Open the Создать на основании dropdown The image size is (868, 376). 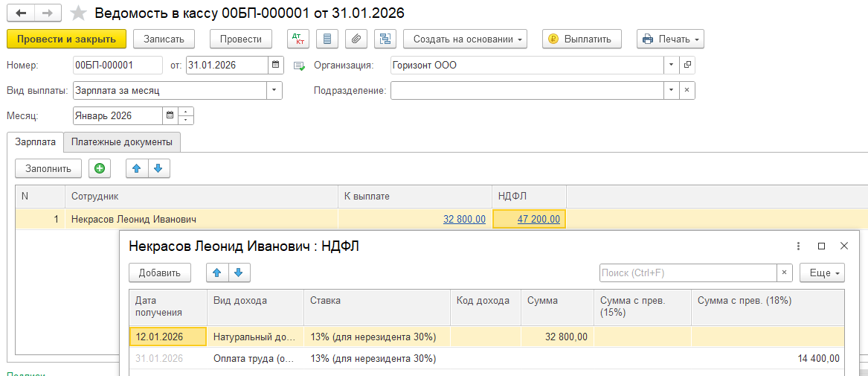(x=465, y=39)
